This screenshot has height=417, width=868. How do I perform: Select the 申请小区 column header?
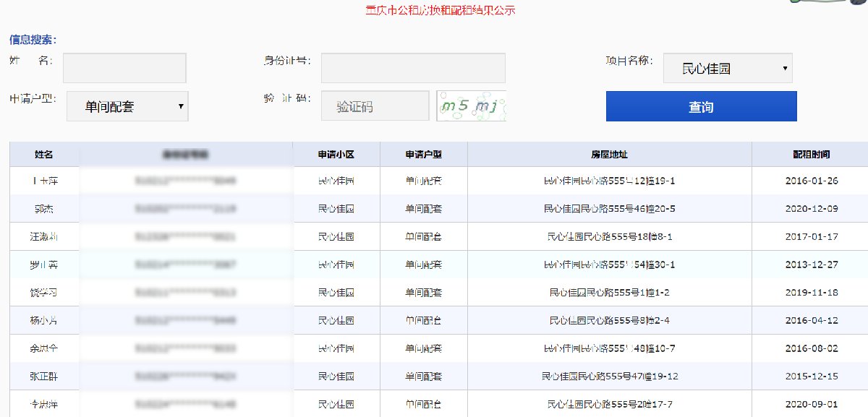[x=336, y=155]
